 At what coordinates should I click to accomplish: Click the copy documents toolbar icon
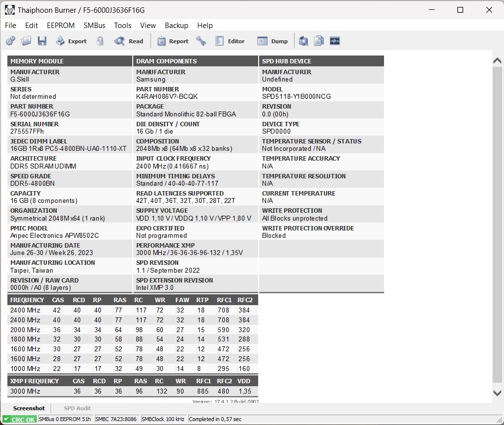tap(319, 41)
